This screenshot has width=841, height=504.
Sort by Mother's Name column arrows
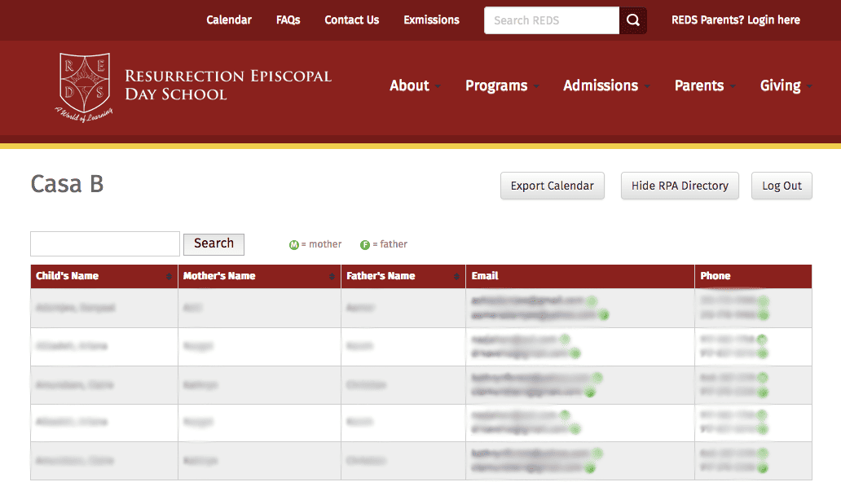click(x=332, y=276)
